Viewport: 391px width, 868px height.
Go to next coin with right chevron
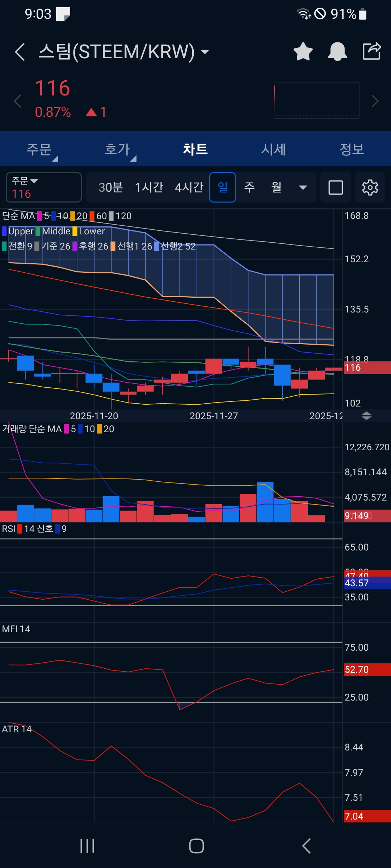375,101
